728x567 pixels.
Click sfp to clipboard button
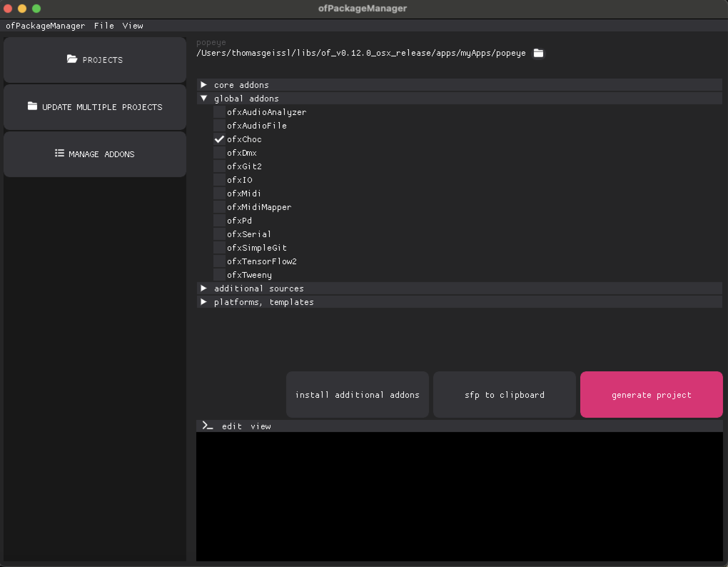pos(504,395)
